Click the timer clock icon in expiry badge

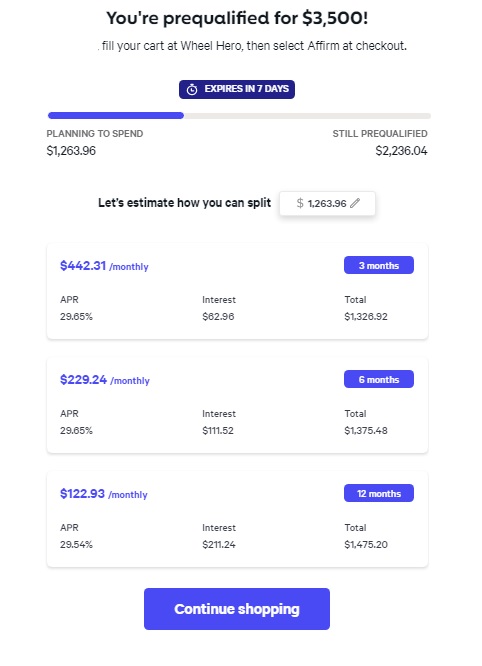pos(192,89)
